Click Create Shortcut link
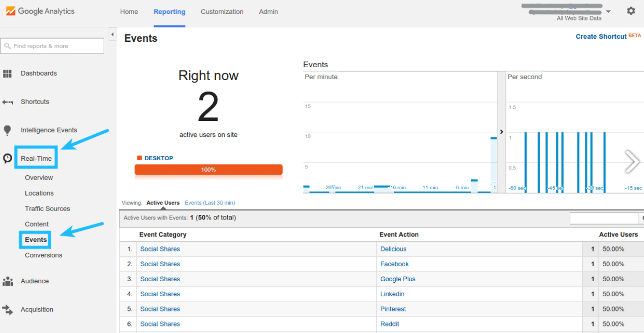This screenshot has height=333, width=644. point(601,36)
